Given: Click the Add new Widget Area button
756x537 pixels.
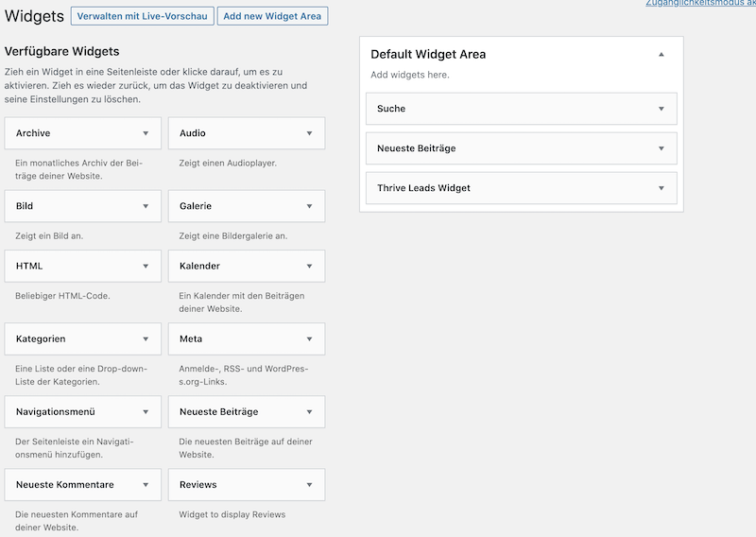Looking at the screenshot, I should pyautogui.click(x=272, y=16).
